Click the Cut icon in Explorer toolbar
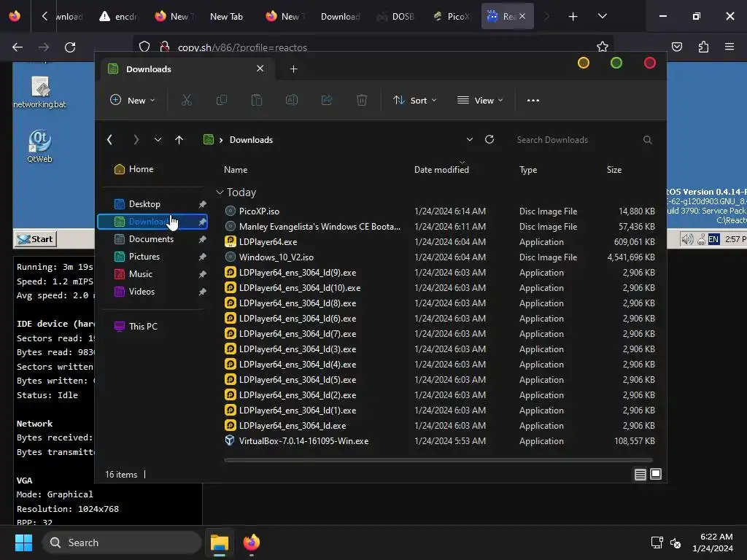The width and height of the screenshot is (747, 560). point(186,101)
